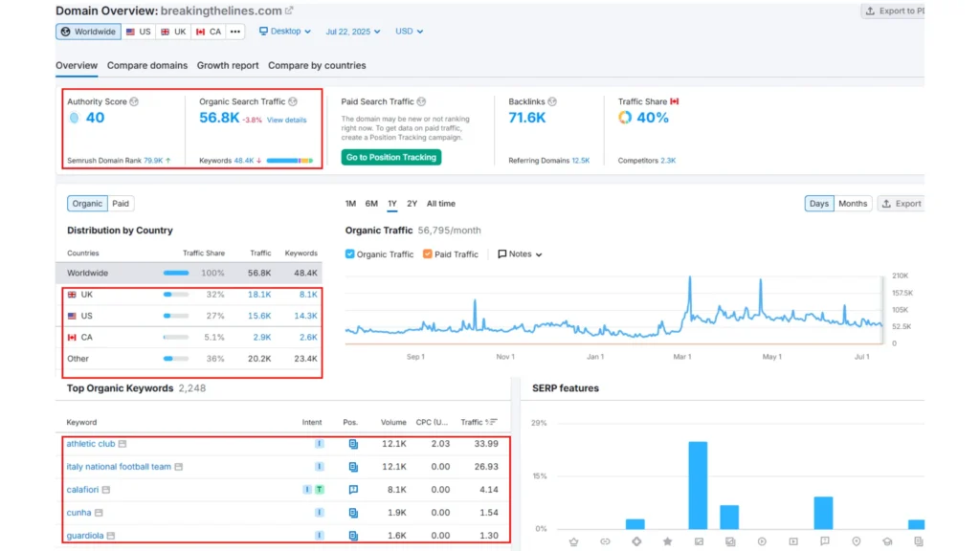
Task: Toggle the Paid Traffic checkbox
Action: coord(428,253)
